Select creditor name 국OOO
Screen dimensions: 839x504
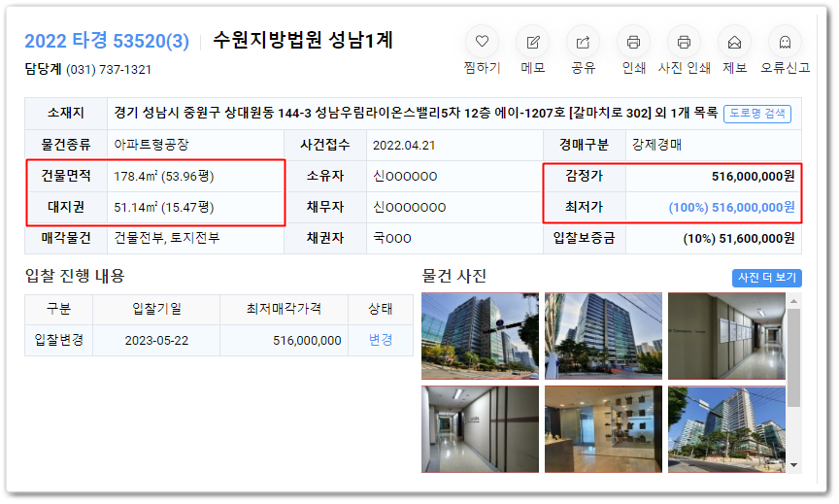[x=392, y=238]
